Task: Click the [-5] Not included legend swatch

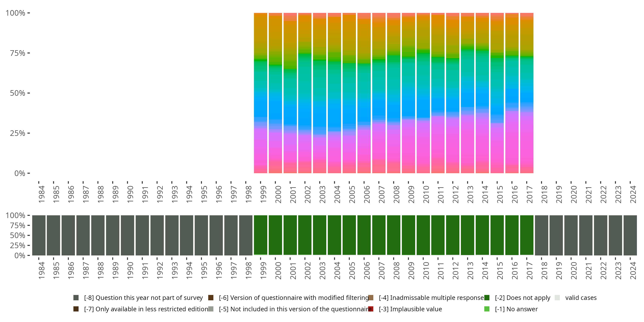Action: click(x=211, y=309)
